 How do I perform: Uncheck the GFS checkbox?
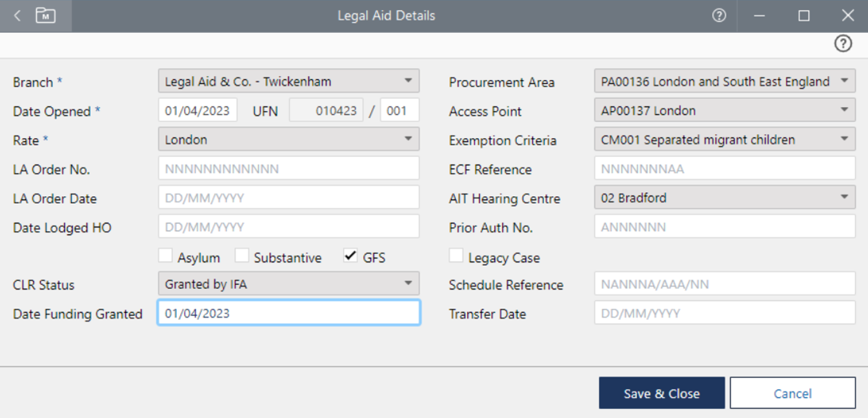point(350,257)
